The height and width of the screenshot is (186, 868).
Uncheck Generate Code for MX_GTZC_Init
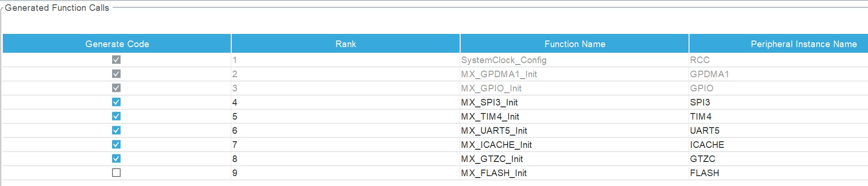pyautogui.click(x=116, y=159)
